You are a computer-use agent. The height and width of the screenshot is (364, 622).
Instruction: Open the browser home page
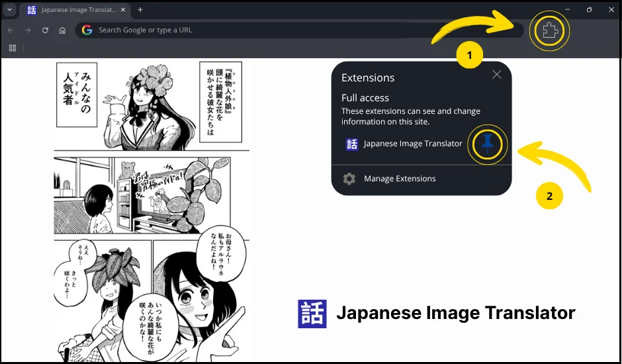62,30
